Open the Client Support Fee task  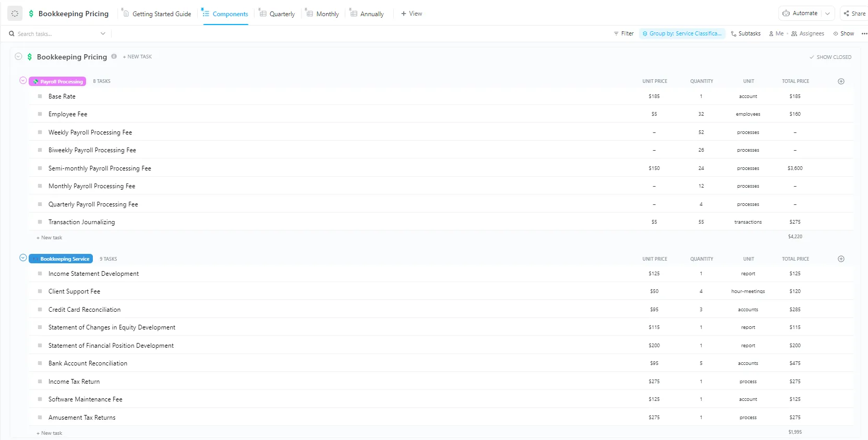(74, 291)
